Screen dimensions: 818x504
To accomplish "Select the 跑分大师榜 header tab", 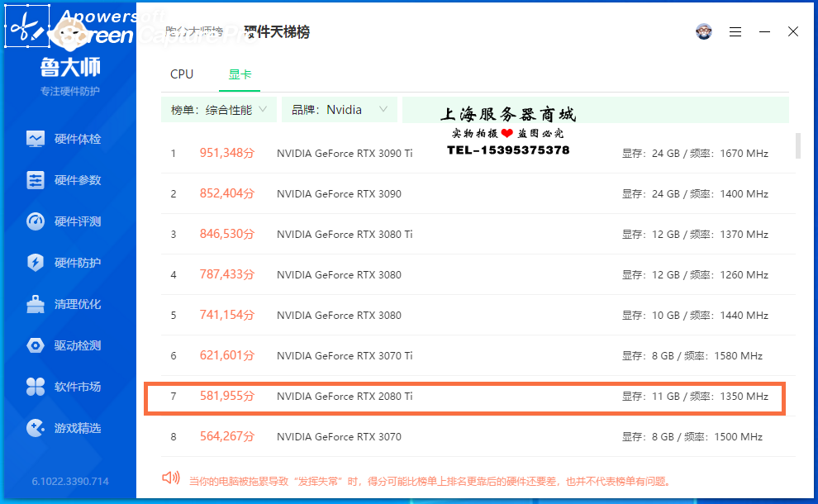I will tap(194, 32).
